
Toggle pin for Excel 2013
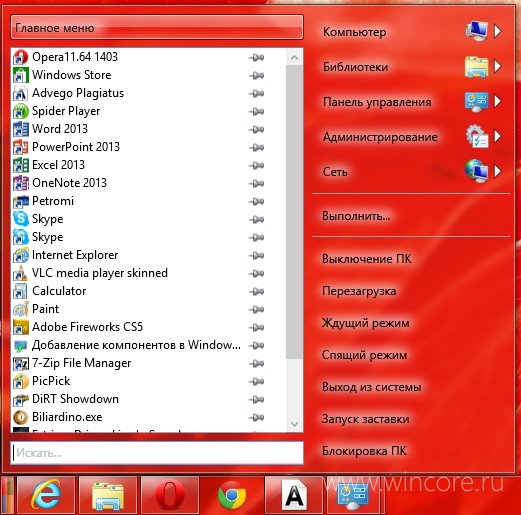[256, 166]
